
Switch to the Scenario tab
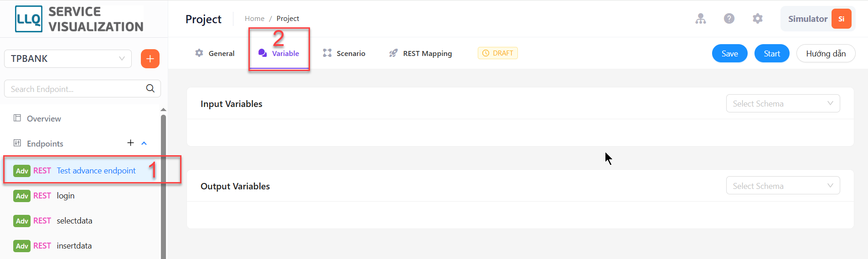point(344,53)
